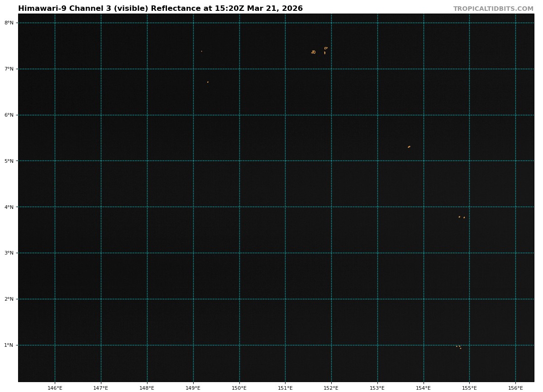Click the 5°N latitude label
Screen dimensions: 543x392
(x=9, y=161)
